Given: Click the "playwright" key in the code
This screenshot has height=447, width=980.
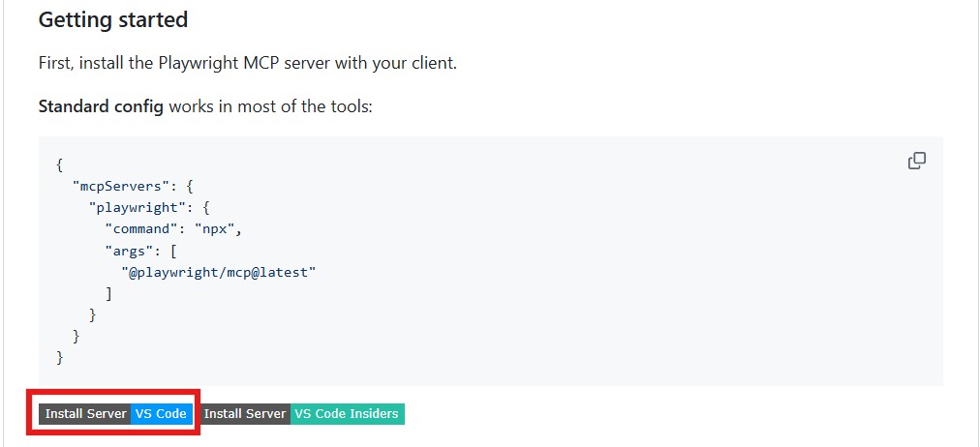Looking at the screenshot, I should point(134,207).
